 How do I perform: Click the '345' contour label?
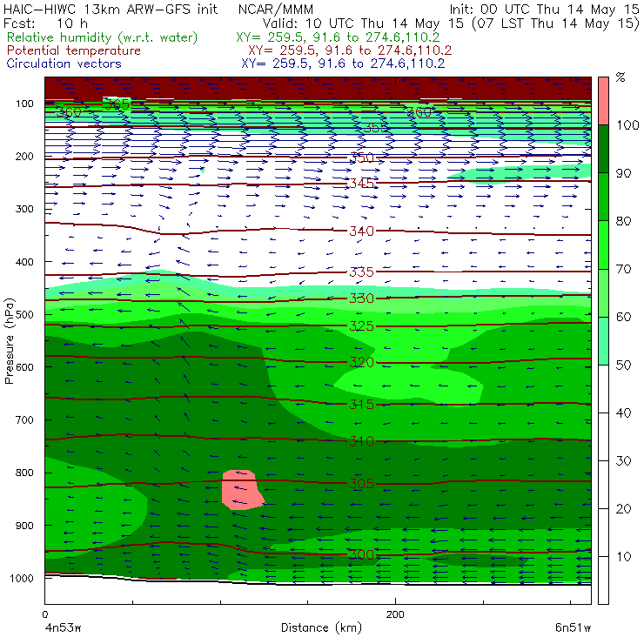[361, 183]
